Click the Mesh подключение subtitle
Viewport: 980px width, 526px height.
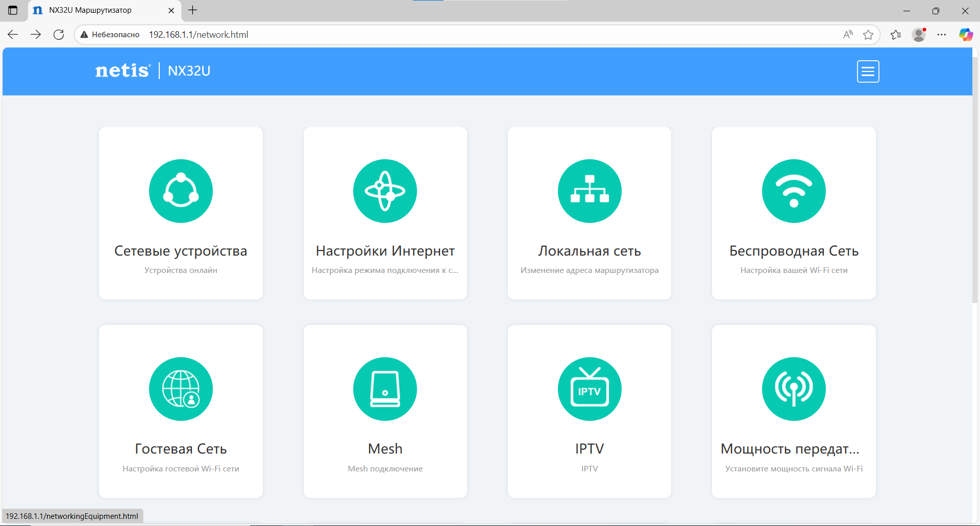385,469
